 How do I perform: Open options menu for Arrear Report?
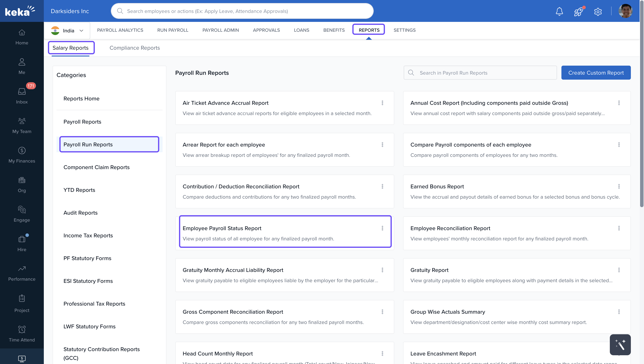coord(382,145)
